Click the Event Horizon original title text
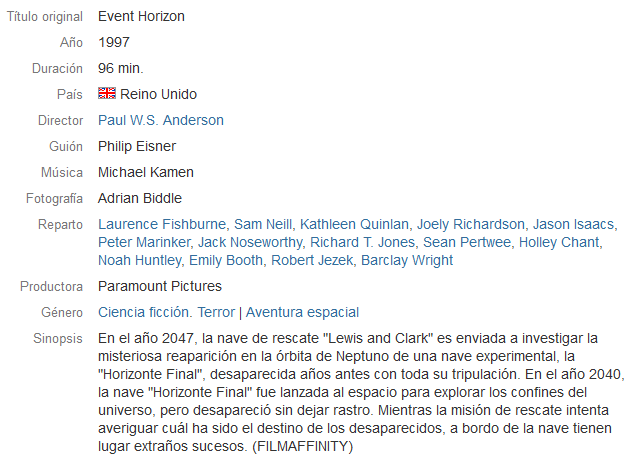Image resolution: width=631 pixels, height=460 pixels. coord(141,17)
